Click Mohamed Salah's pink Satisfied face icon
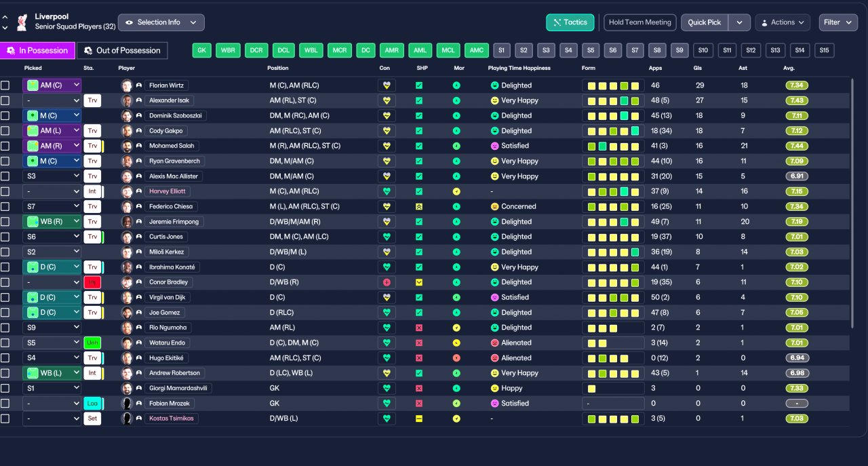The image size is (868, 466). (x=494, y=146)
